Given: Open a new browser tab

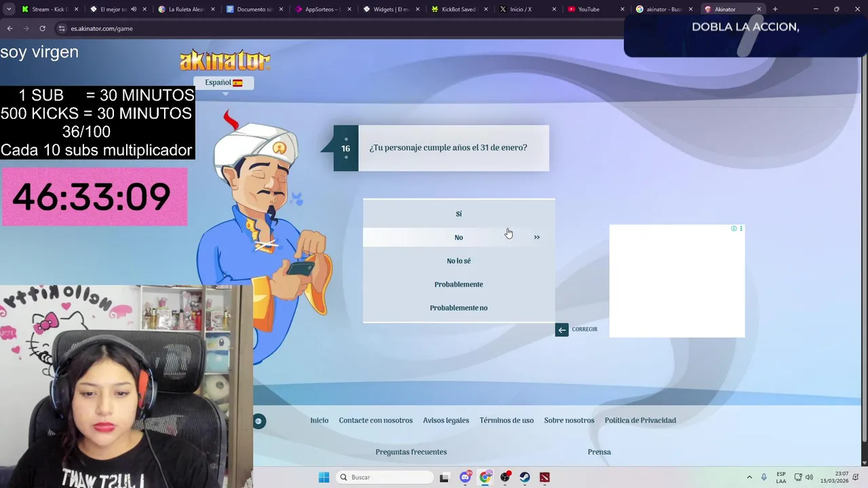Looking at the screenshot, I should pos(775,9).
